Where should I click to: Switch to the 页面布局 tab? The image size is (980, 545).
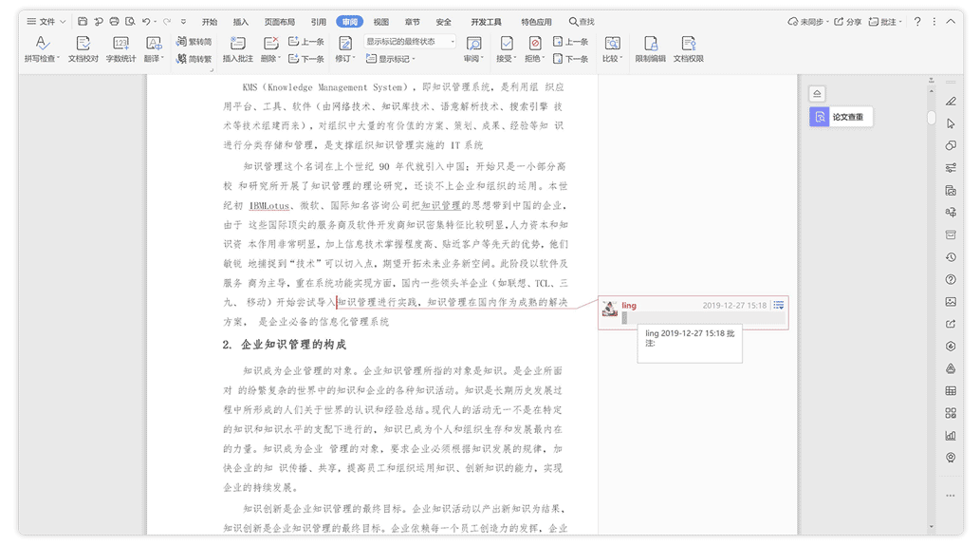click(279, 21)
